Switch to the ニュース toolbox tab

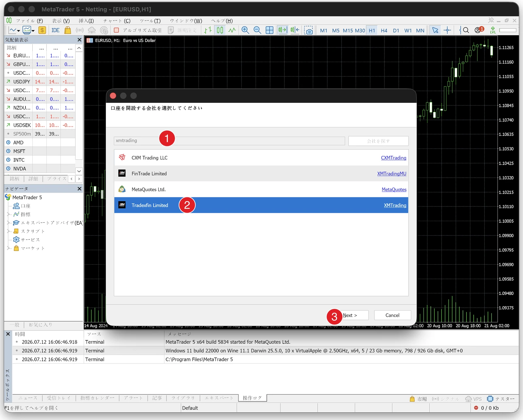point(28,398)
